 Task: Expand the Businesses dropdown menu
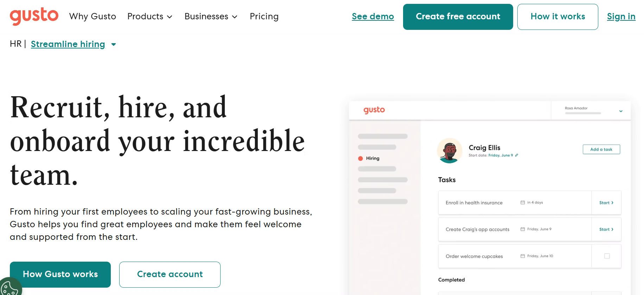(211, 17)
